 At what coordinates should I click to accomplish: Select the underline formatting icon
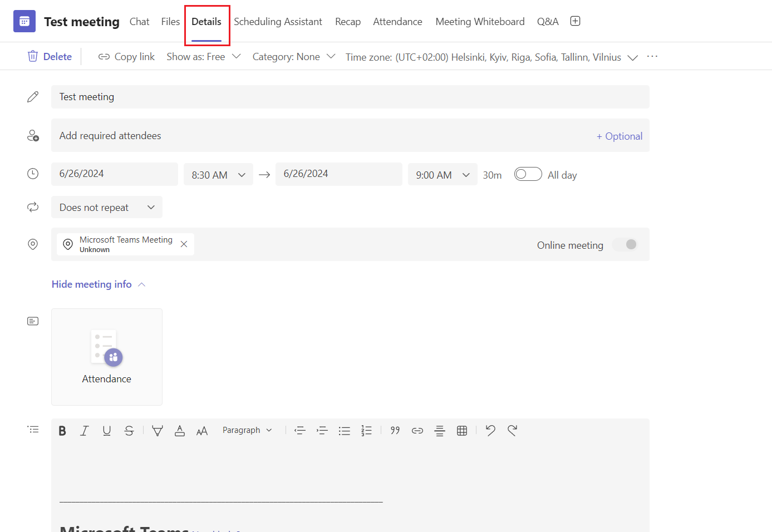pyautogui.click(x=106, y=430)
